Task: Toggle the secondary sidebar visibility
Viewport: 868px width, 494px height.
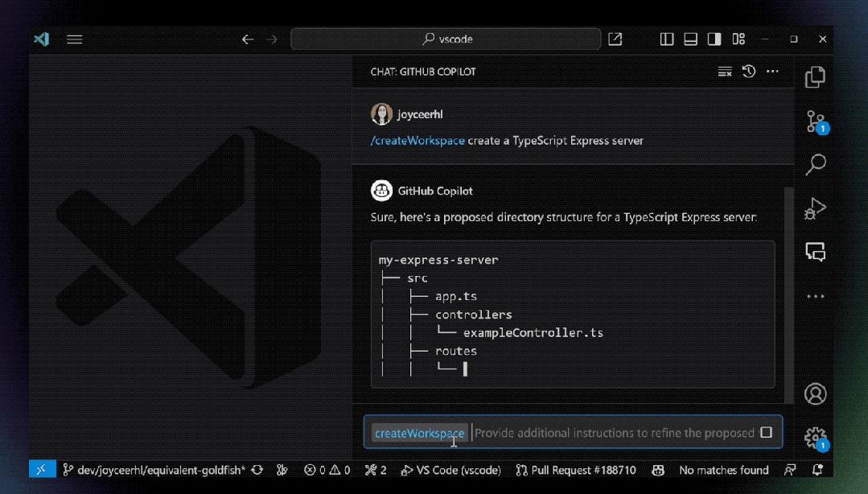Action: coord(713,38)
